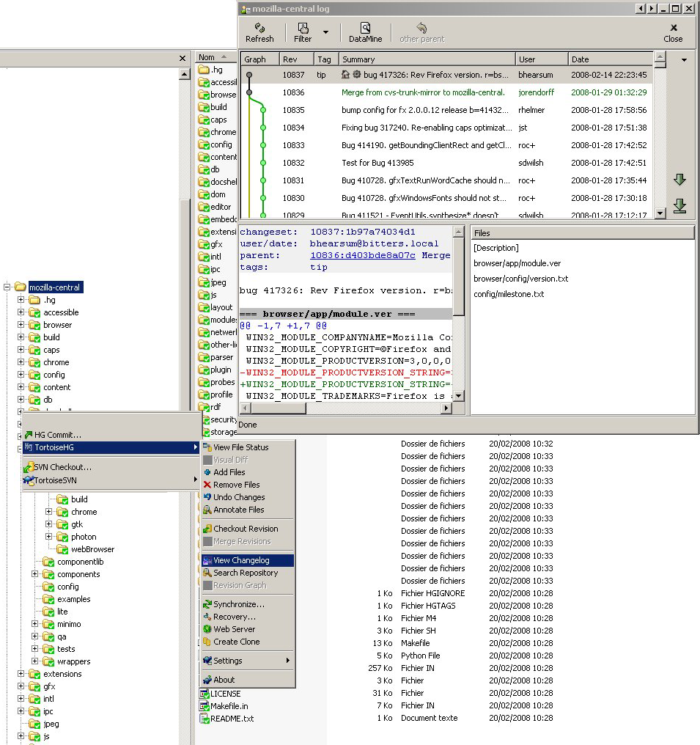
Task: Click the Annotate Files icon
Action: tap(207, 510)
